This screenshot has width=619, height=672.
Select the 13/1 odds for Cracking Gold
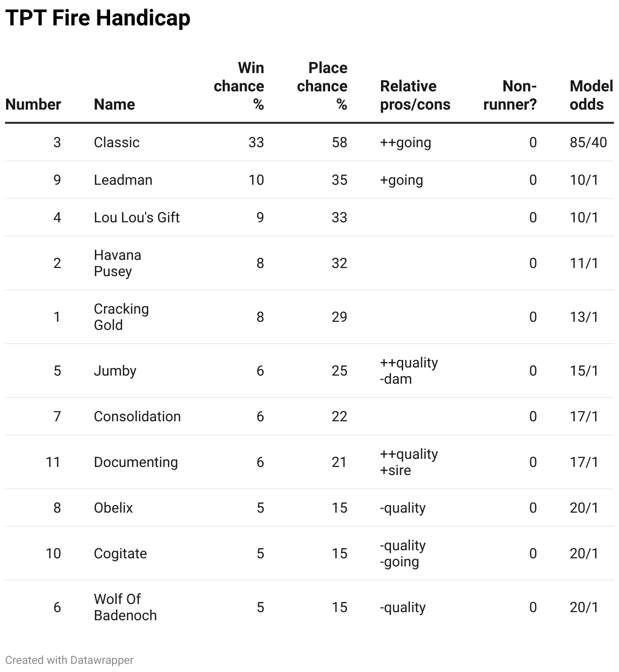(x=583, y=317)
